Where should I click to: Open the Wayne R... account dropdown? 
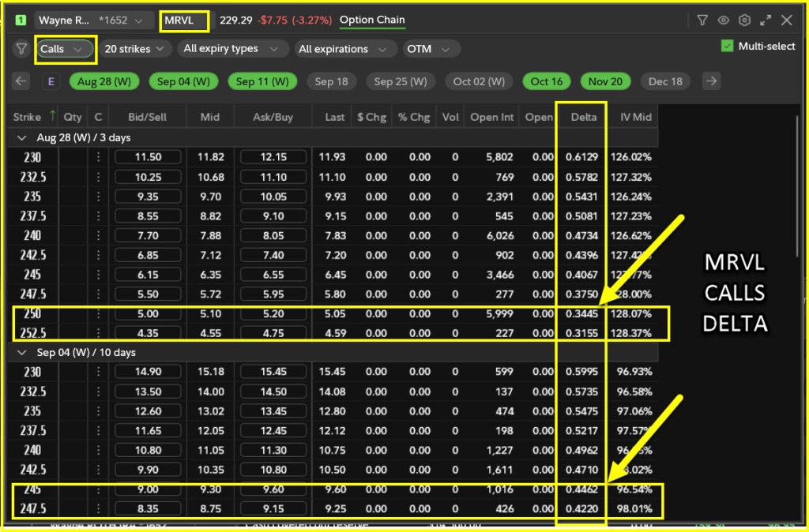click(95, 21)
